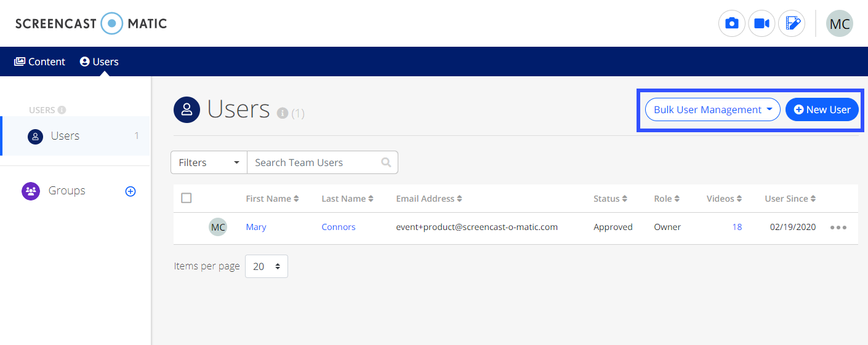Tick the select-all users checkbox
Image resolution: width=868 pixels, height=345 pixels.
pos(187,198)
